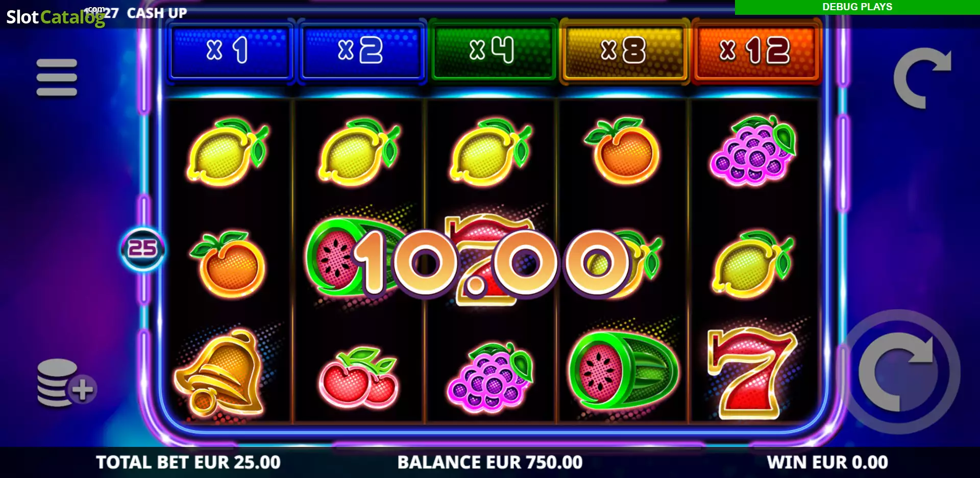
Task: Click the cherries symbol
Action: pos(358,378)
